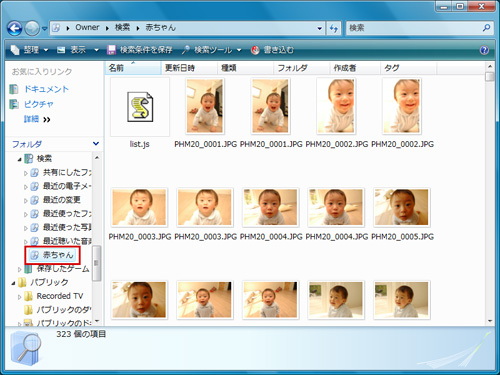Open the 整理 menu
Viewport: 500px width, 375px height.
coord(29,50)
